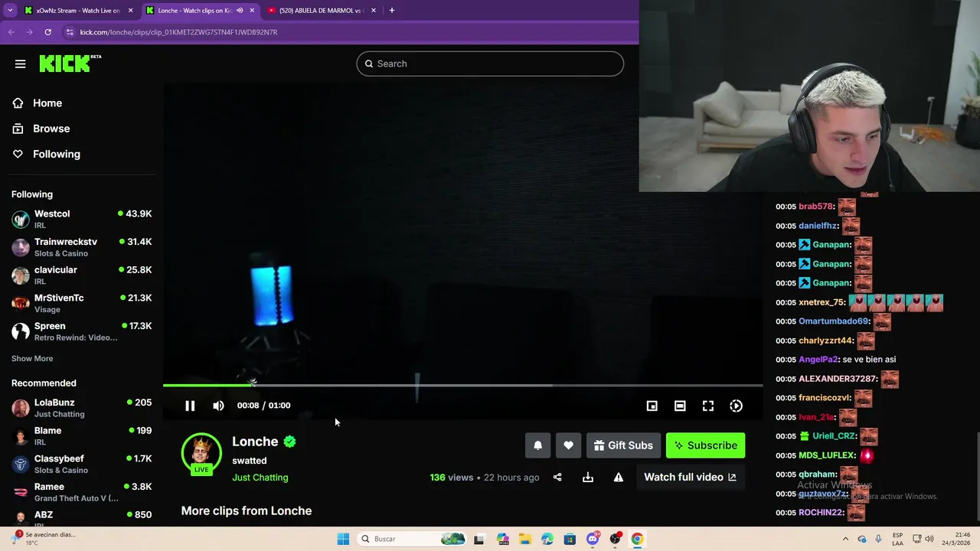This screenshot has width=980, height=551.
Task: Follow Lonche with heart button
Action: click(568, 445)
